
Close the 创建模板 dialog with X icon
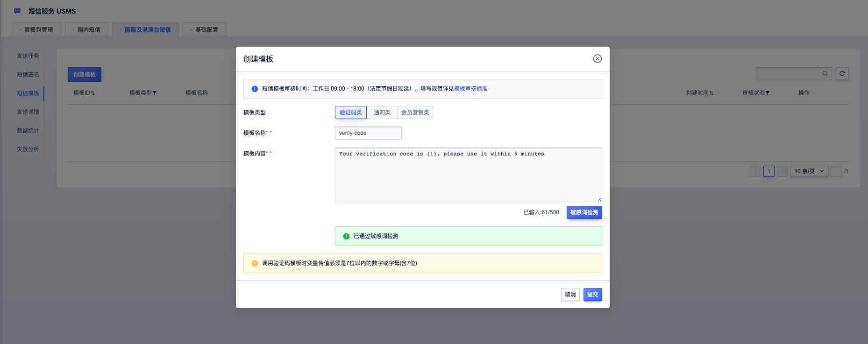pyautogui.click(x=597, y=59)
